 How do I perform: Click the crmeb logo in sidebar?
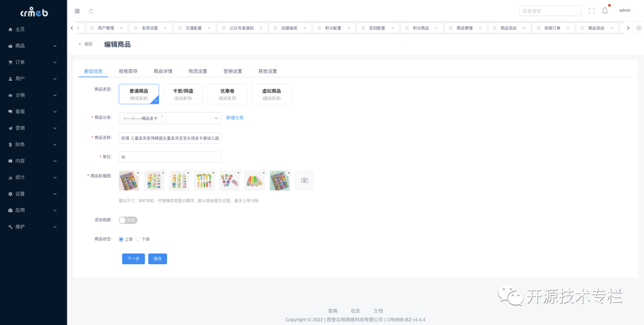pos(34,12)
